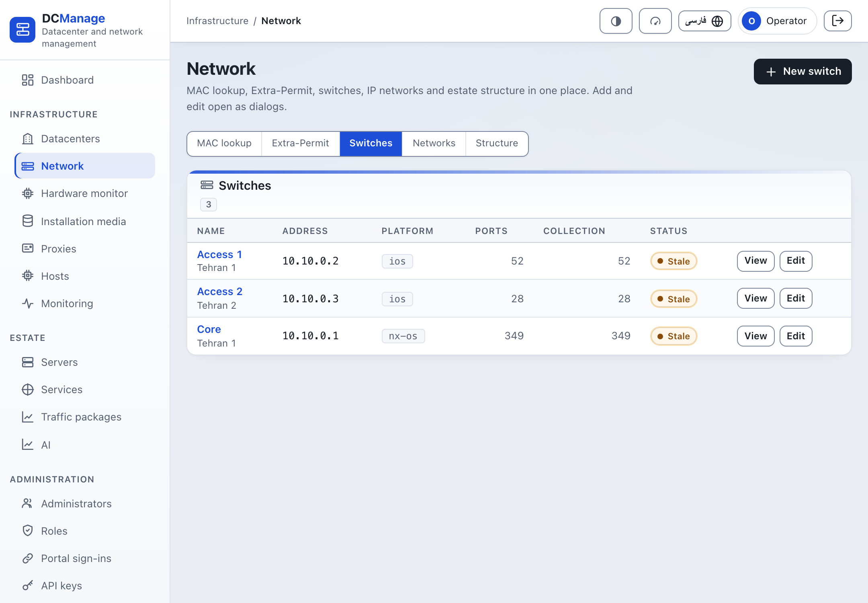Go to Proxies in sidebar
Viewport: 868px width, 603px height.
[x=84, y=249]
